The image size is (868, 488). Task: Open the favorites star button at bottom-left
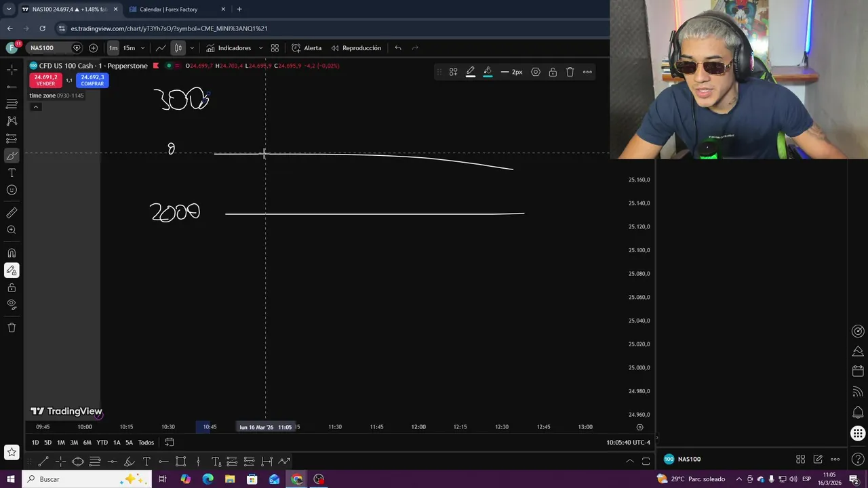(x=12, y=452)
